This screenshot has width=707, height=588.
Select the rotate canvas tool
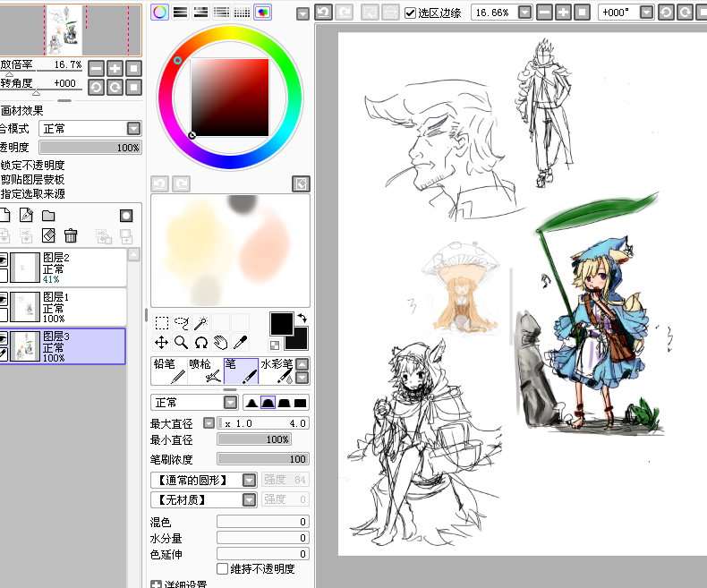tap(201, 343)
